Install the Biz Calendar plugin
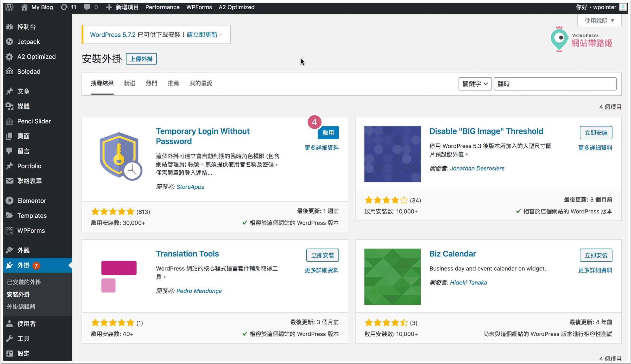The width and height of the screenshot is (631, 364). [x=596, y=255]
